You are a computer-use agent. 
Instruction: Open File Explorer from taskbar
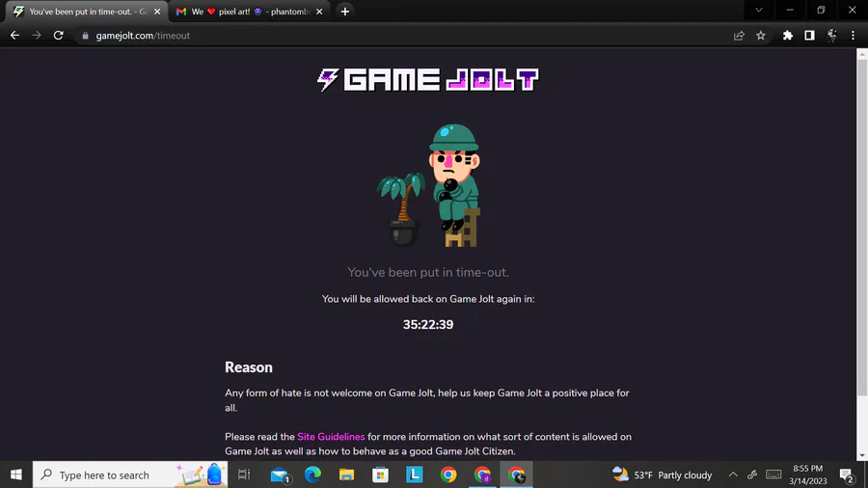[346, 474]
